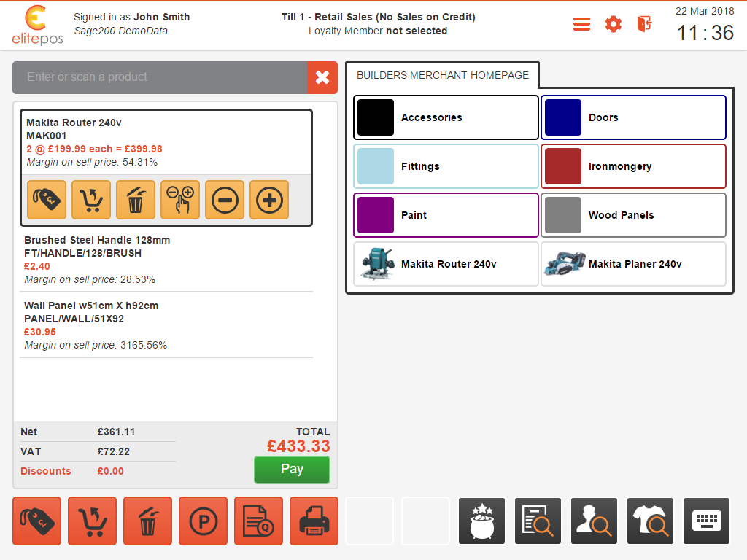
Task: Click the VAT value £72.22
Action: pos(113,451)
